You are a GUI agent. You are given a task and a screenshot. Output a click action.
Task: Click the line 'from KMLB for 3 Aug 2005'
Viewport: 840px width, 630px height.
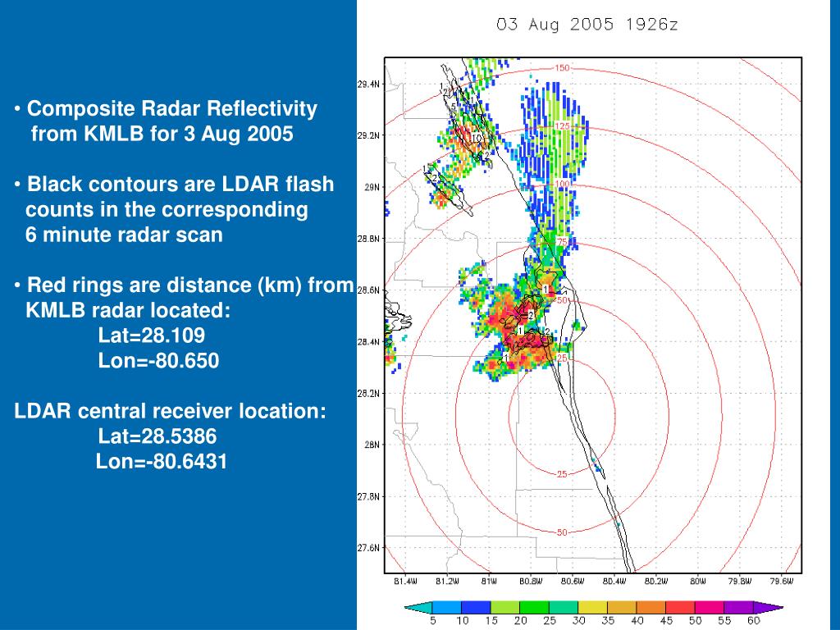tap(162, 134)
